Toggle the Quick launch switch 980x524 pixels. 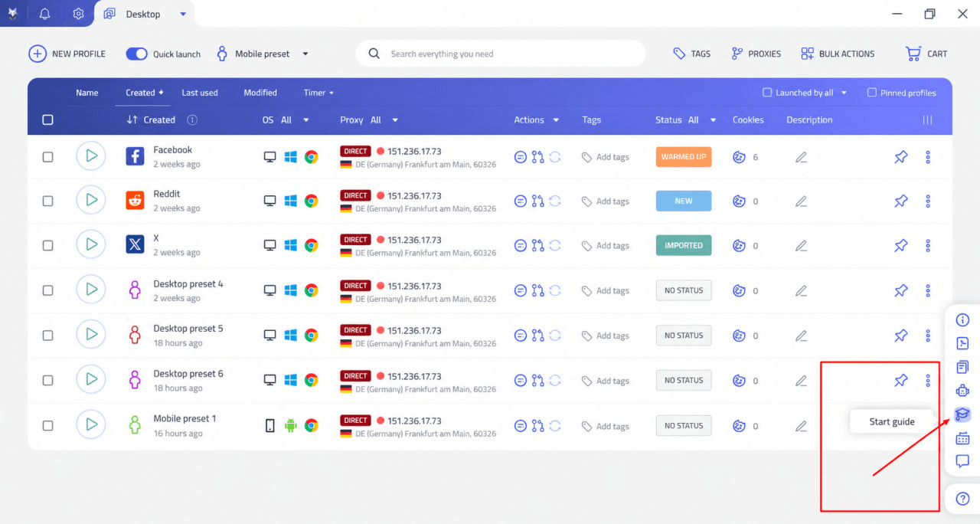[136, 54]
